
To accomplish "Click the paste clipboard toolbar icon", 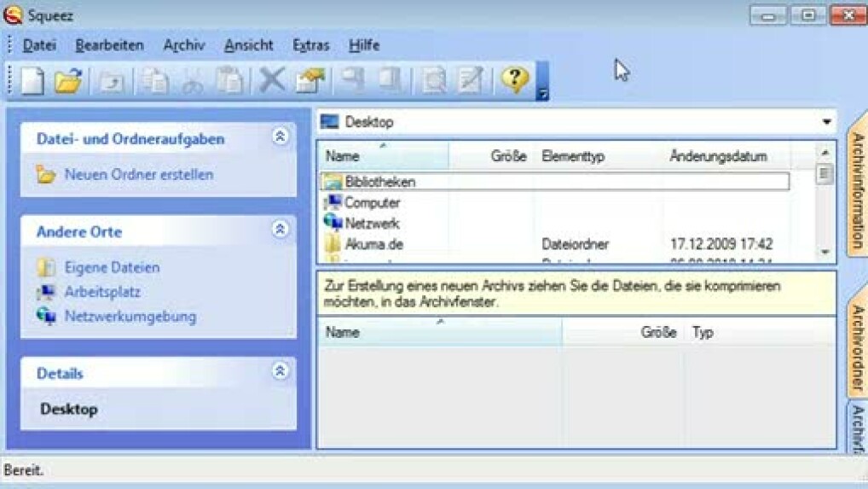I will point(229,80).
